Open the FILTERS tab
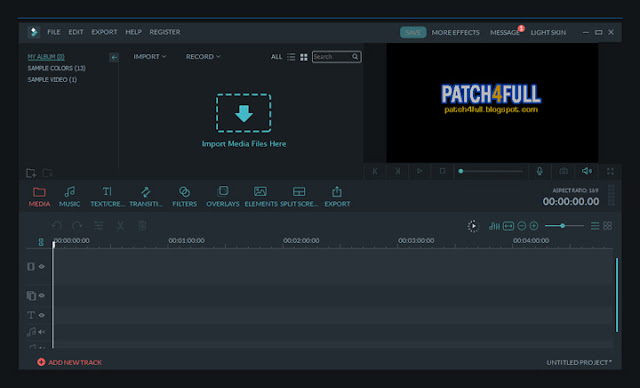 [184, 197]
